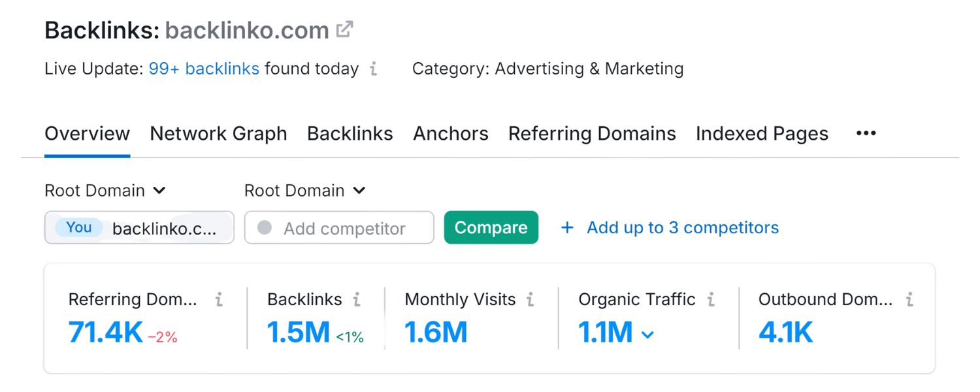Click the Referring Domains info icon

219,299
